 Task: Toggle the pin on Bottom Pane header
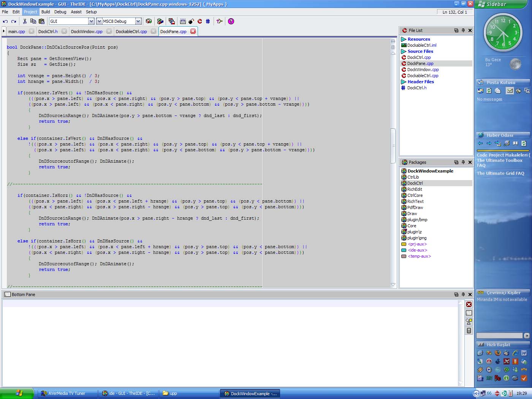point(463,294)
